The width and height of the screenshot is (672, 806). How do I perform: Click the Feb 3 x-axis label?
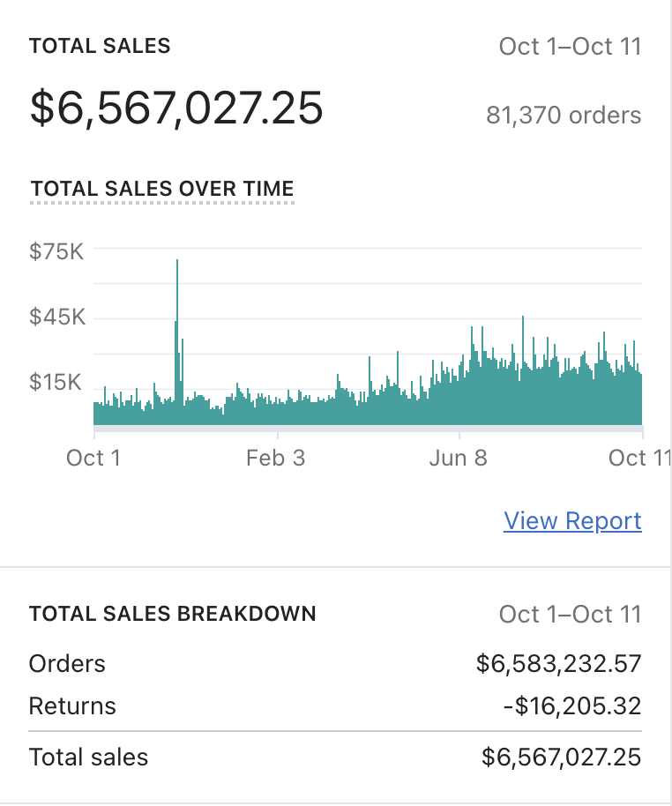click(x=276, y=458)
